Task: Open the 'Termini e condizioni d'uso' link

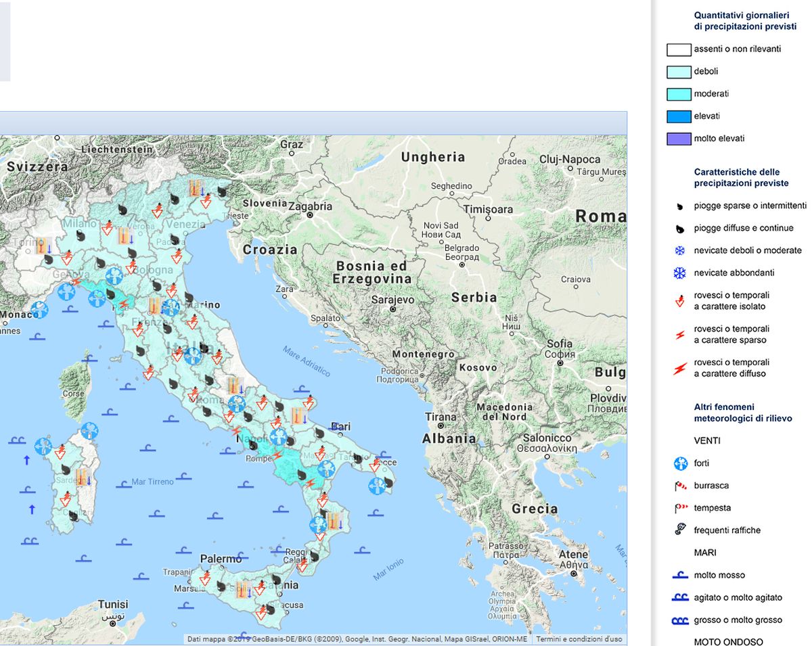Action: pos(579,639)
